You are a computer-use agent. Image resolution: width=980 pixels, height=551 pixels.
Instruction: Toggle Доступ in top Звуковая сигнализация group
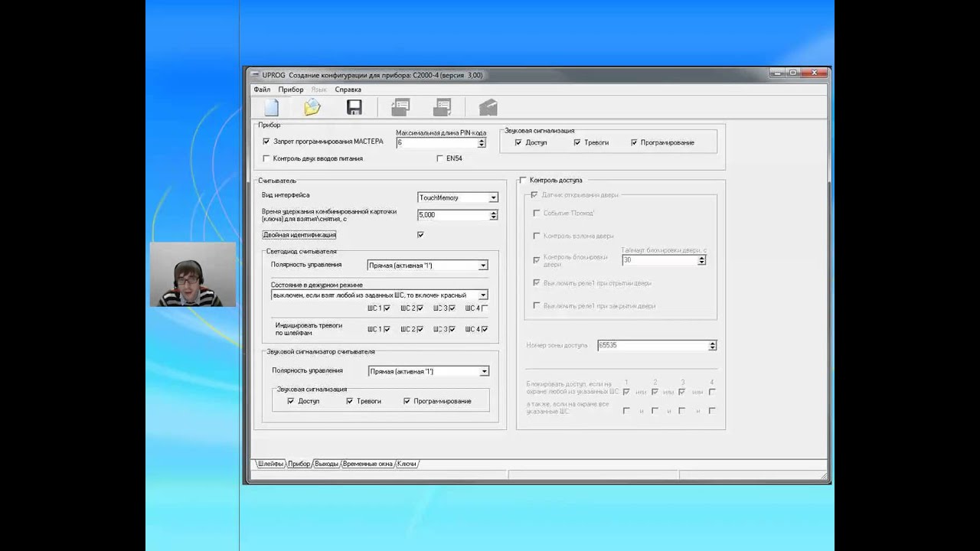tap(518, 142)
